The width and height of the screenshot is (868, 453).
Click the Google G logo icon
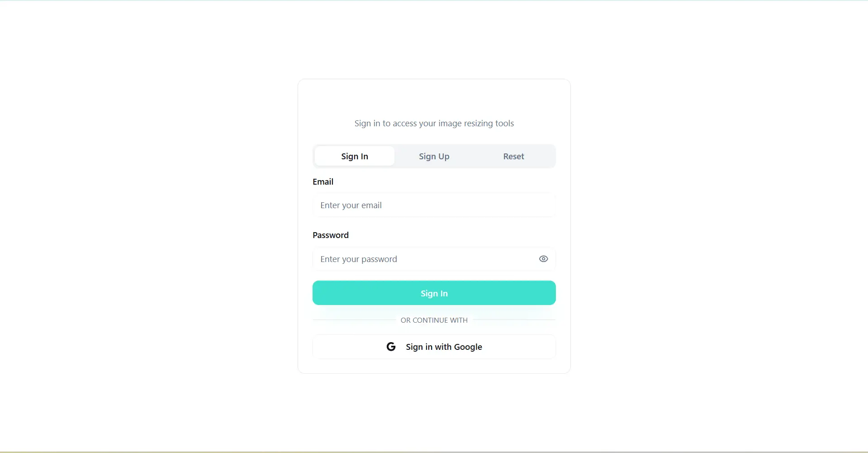[x=391, y=347]
